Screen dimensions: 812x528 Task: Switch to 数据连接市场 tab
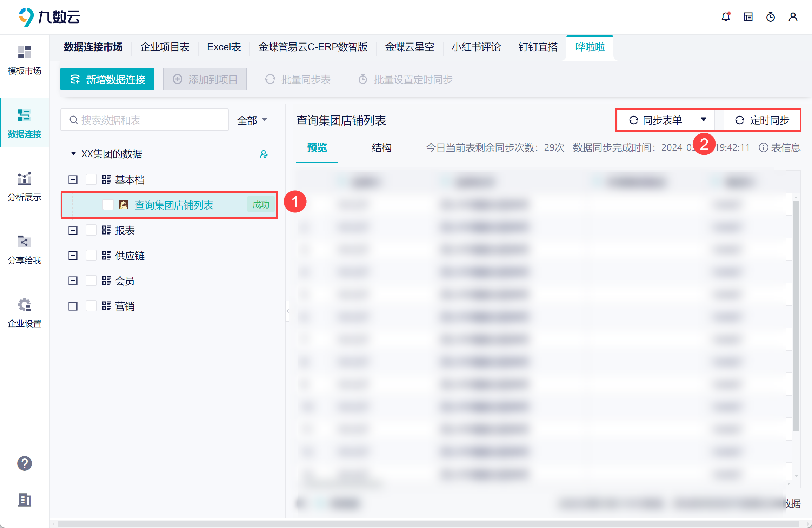click(x=93, y=47)
